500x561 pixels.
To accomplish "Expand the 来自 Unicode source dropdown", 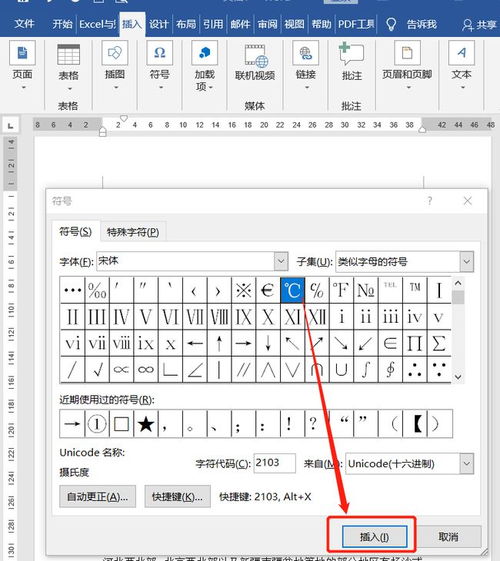I will click(x=466, y=464).
